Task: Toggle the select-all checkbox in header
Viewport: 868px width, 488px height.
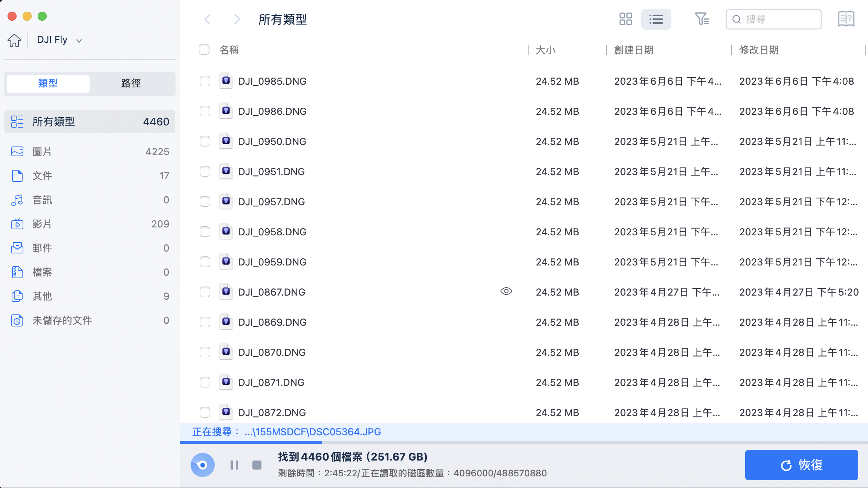Action: [204, 49]
